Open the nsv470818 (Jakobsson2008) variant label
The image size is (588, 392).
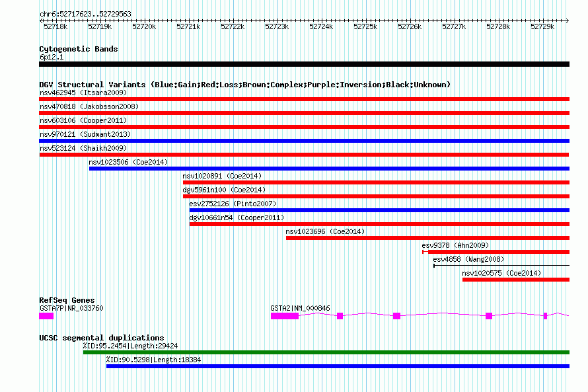(89, 106)
